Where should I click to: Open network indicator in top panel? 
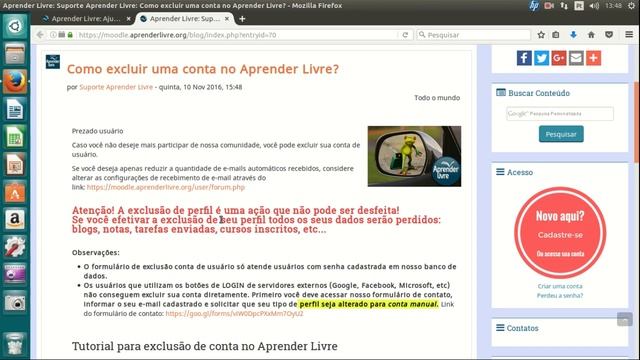(564, 6)
